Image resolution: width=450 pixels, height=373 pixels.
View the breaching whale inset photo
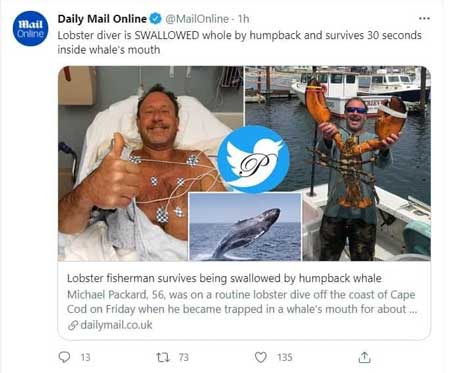click(245, 227)
